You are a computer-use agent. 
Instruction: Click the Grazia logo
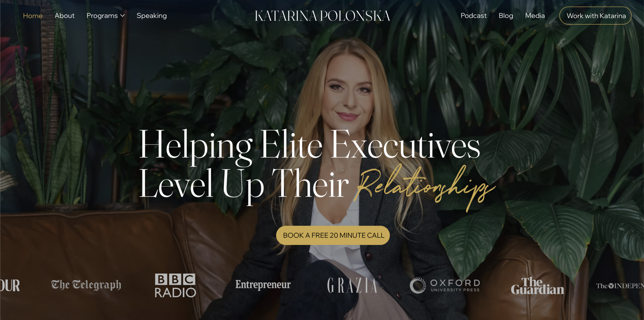click(x=352, y=285)
